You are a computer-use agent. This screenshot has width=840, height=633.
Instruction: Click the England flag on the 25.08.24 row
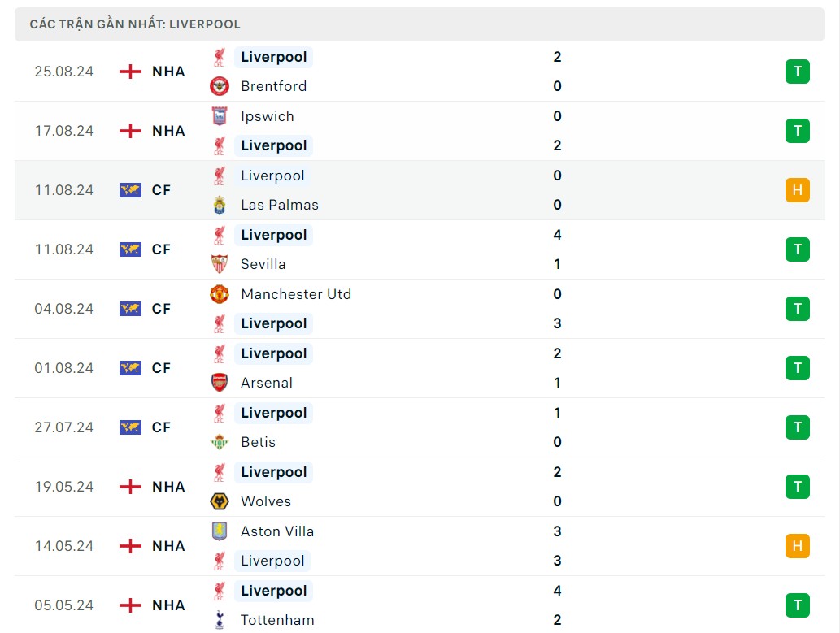tap(130, 72)
